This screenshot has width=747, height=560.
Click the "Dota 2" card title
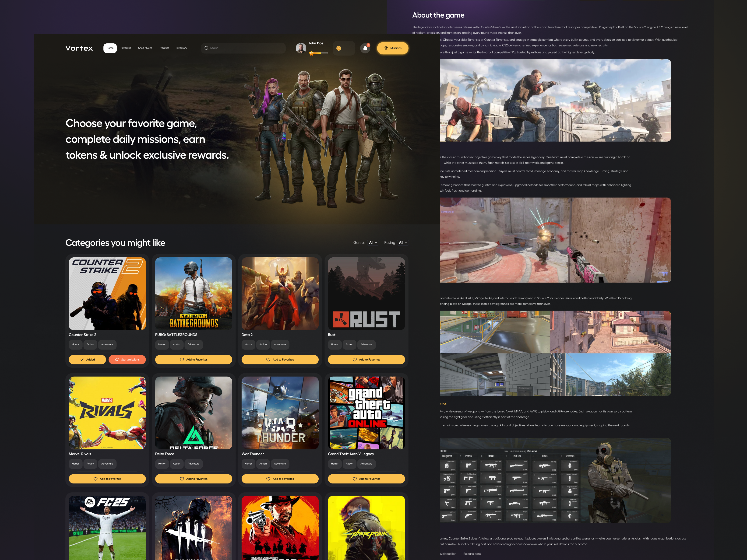click(247, 335)
